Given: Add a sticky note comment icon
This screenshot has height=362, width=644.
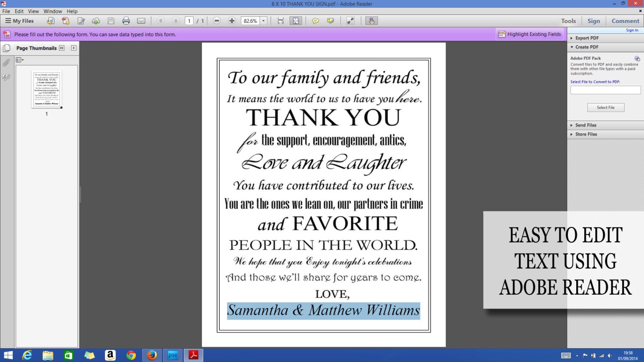Looking at the screenshot, I should pyautogui.click(x=316, y=21).
